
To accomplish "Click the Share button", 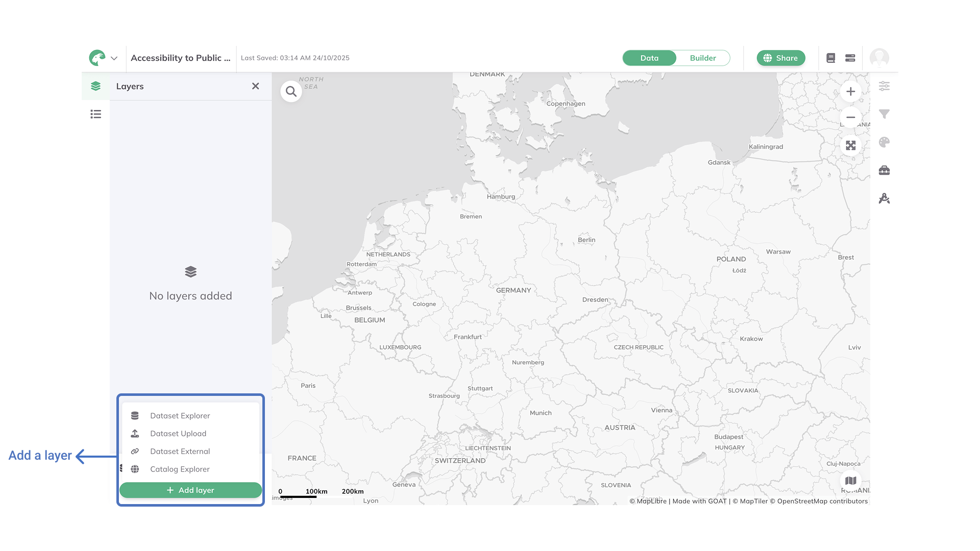I will (x=780, y=58).
